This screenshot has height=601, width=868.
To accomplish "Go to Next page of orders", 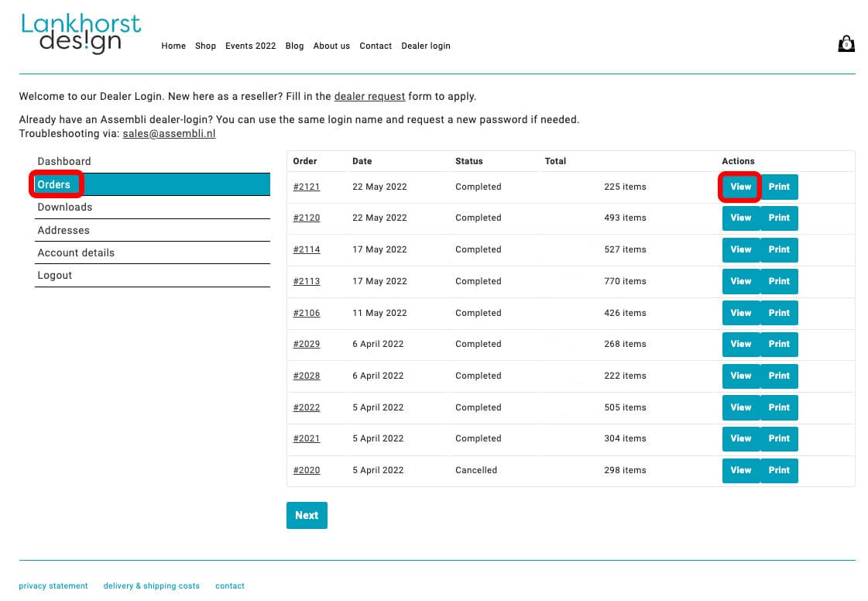I will point(307,515).
